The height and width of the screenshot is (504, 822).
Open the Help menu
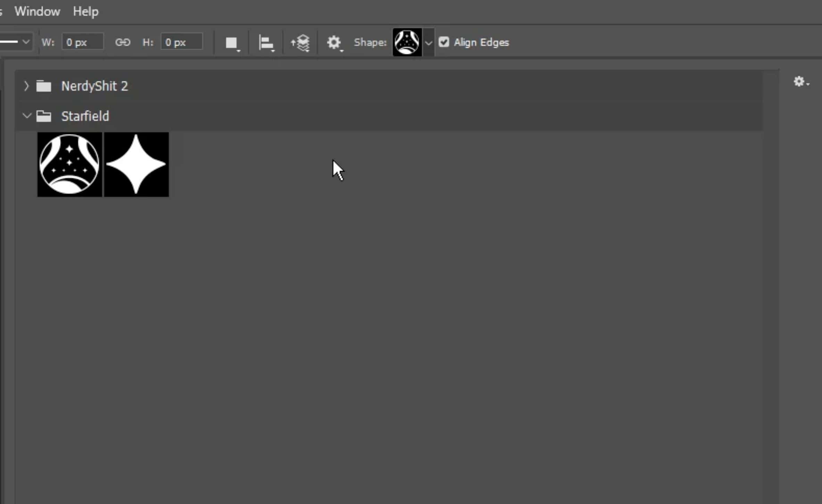(85, 11)
